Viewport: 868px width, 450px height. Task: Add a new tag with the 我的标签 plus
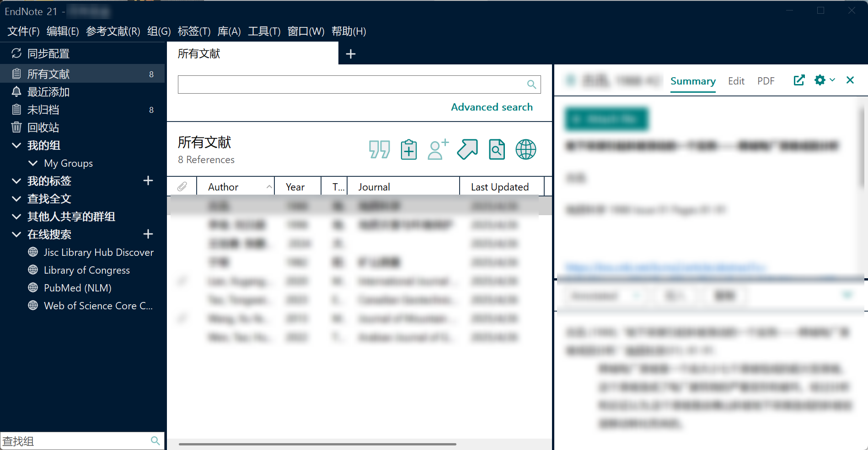[x=148, y=180]
